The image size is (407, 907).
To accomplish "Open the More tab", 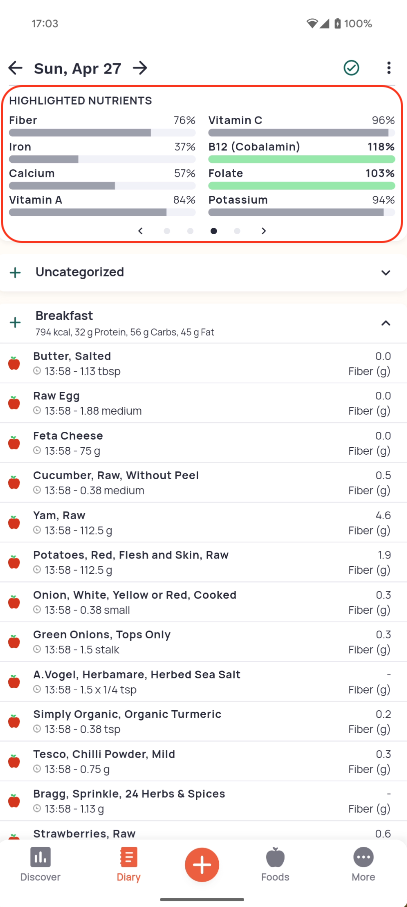I will tap(363, 864).
